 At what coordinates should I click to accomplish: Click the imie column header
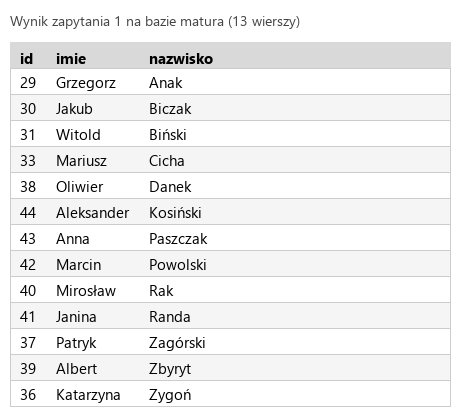pyautogui.click(x=71, y=59)
